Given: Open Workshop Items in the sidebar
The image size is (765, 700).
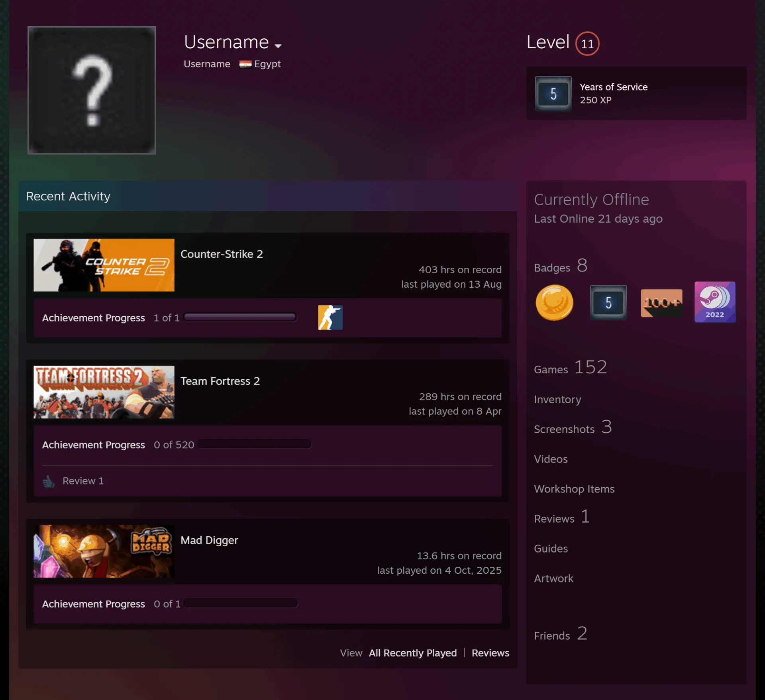Looking at the screenshot, I should 574,489.
